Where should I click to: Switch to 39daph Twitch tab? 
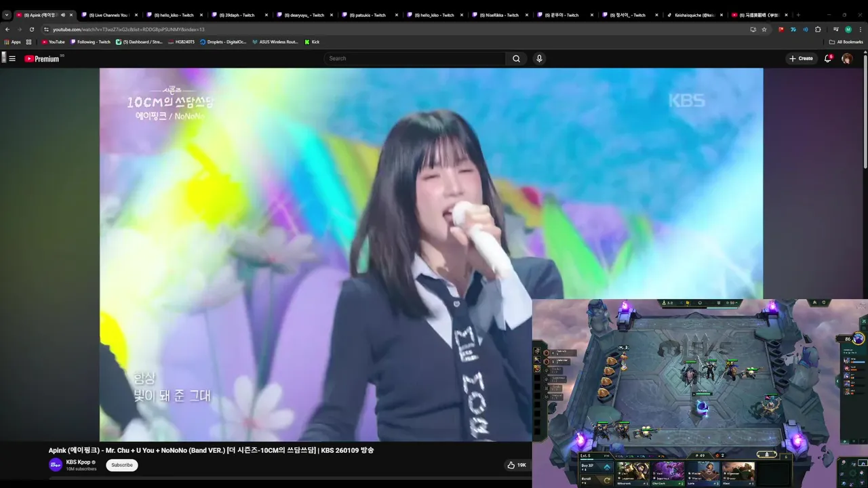(236, 15)
